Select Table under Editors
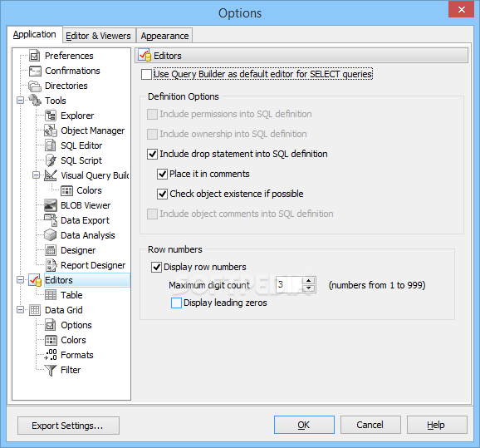Screen dimensions: 480x448 [71, 295]
